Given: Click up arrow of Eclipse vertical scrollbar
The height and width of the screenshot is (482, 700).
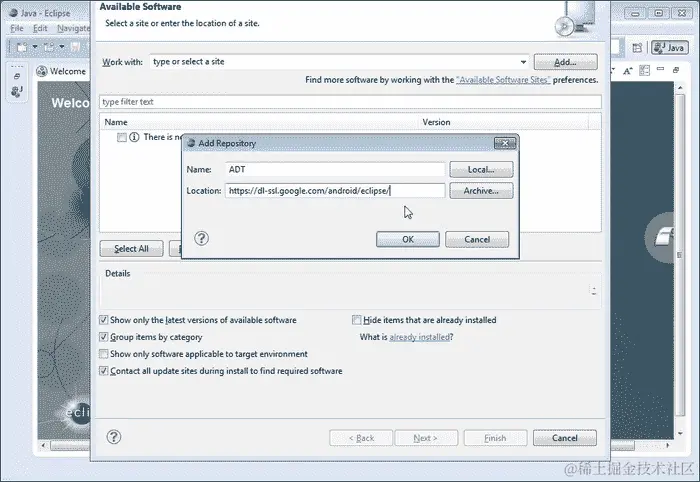Looking at the screenshot, I should [x=680, y=87].
